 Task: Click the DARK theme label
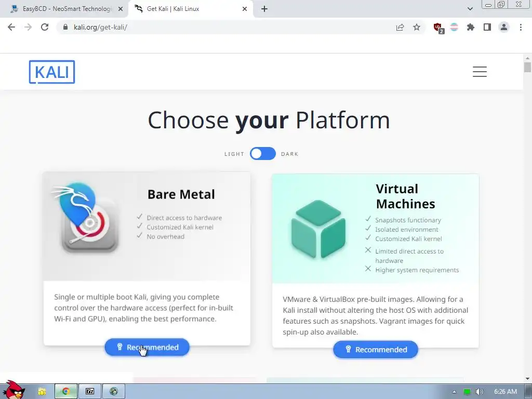[x=289, y=154]
